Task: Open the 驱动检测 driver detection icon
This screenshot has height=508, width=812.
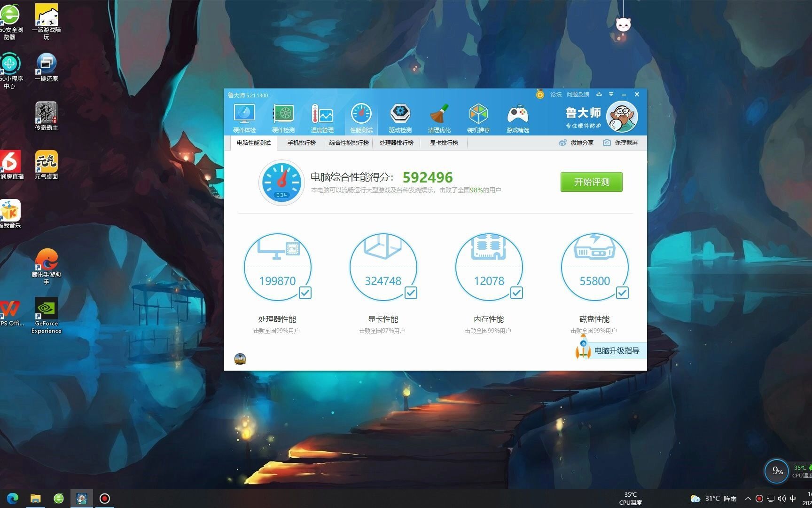Action: pyautogui.click(x=400, y=119)
